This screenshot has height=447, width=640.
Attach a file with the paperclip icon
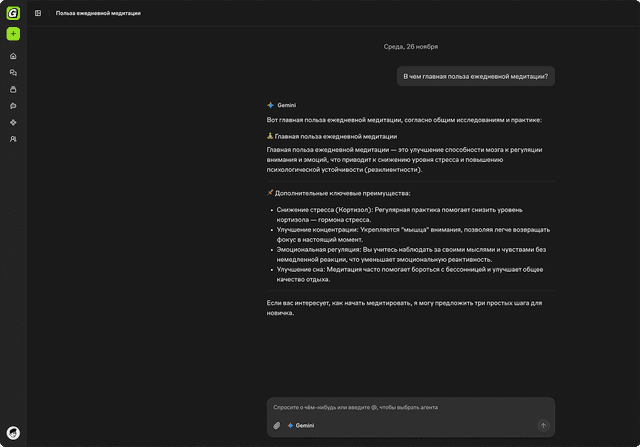coord(277,425)
